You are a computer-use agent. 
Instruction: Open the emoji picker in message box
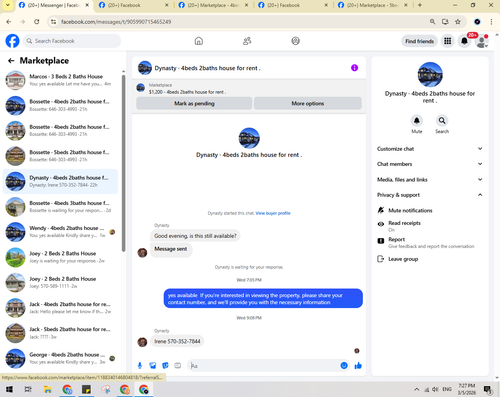(x=344, y=366)
